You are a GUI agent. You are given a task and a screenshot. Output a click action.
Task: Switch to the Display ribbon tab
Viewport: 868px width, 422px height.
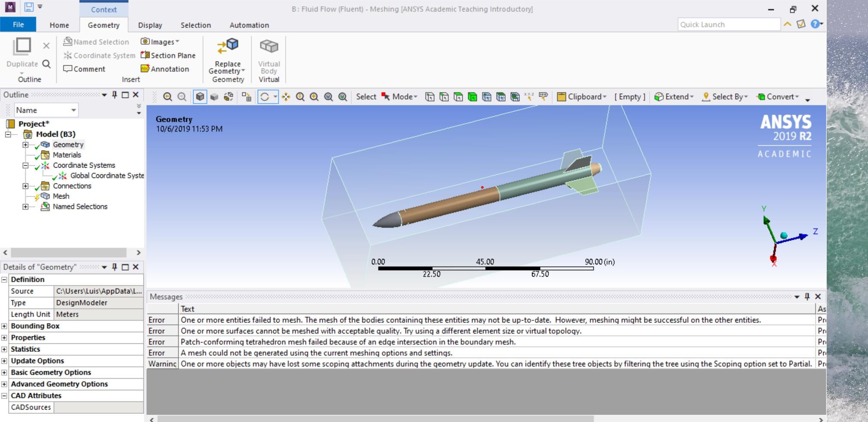tap(150, 25)
